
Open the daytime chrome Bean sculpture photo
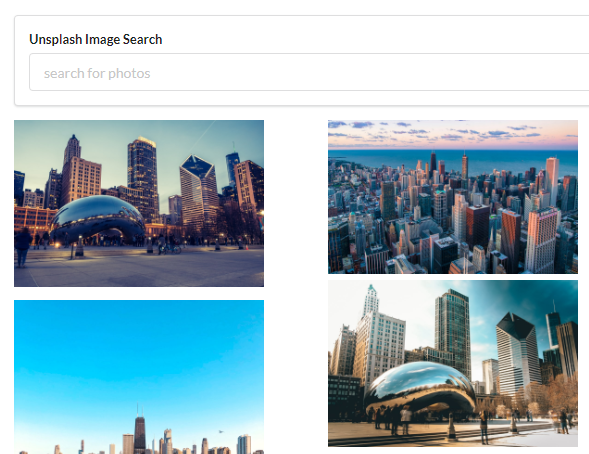453,363
